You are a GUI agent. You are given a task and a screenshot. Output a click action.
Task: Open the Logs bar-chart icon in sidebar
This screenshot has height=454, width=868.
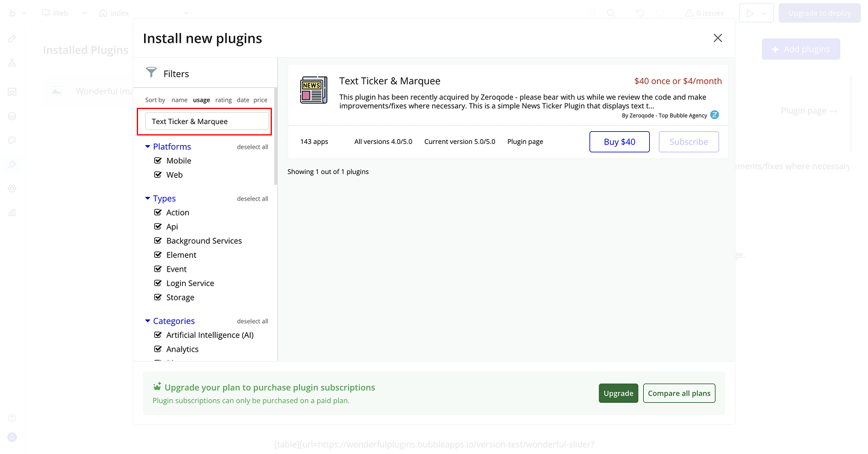point(12,213)
